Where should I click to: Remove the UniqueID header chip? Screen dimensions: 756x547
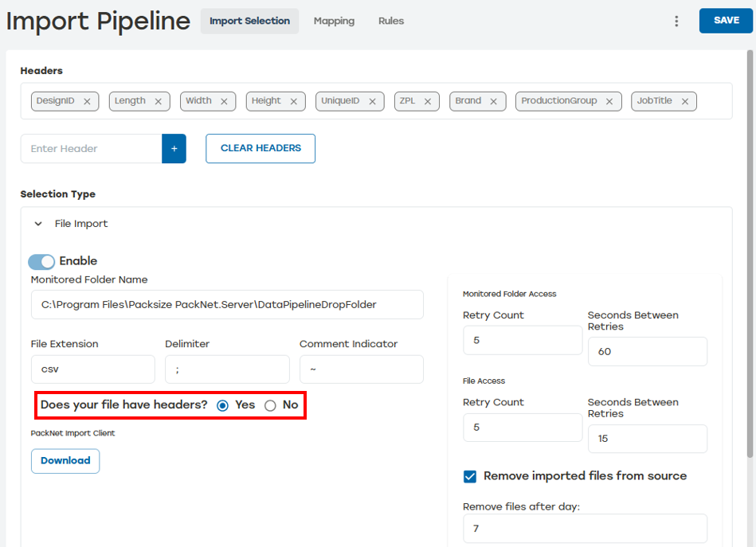[372, 102]
